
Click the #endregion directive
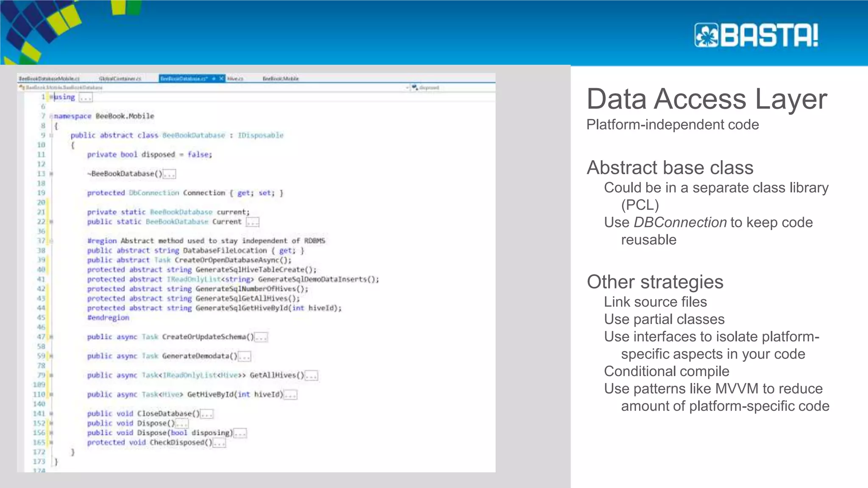click(x=108, y=318)
